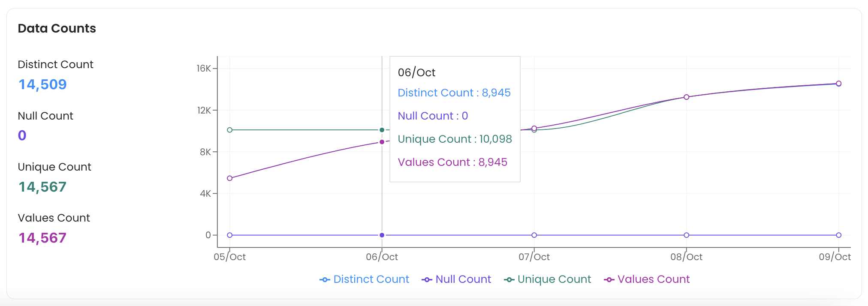
Task: Click the data point marker at 09/Oct
Action: 838,84
